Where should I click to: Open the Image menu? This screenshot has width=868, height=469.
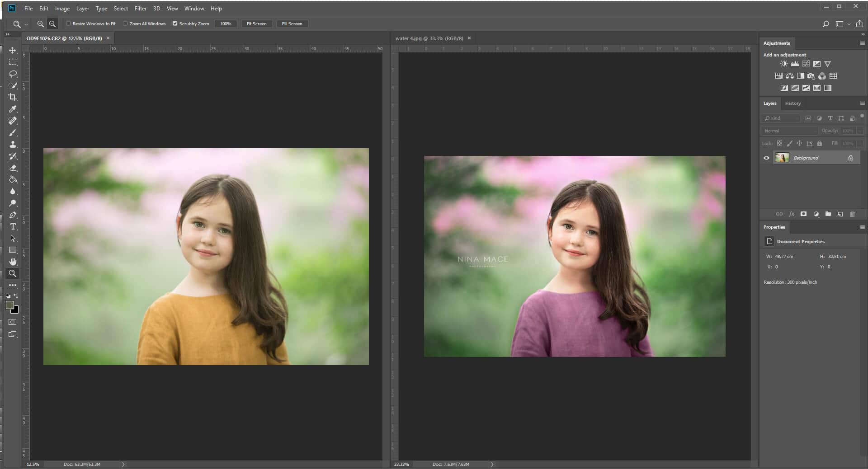coord(62,9)
